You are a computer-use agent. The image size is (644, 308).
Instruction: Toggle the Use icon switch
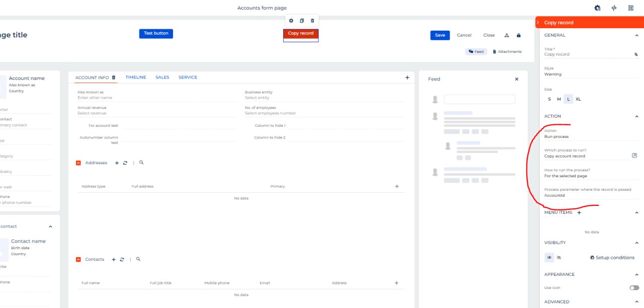634,288
